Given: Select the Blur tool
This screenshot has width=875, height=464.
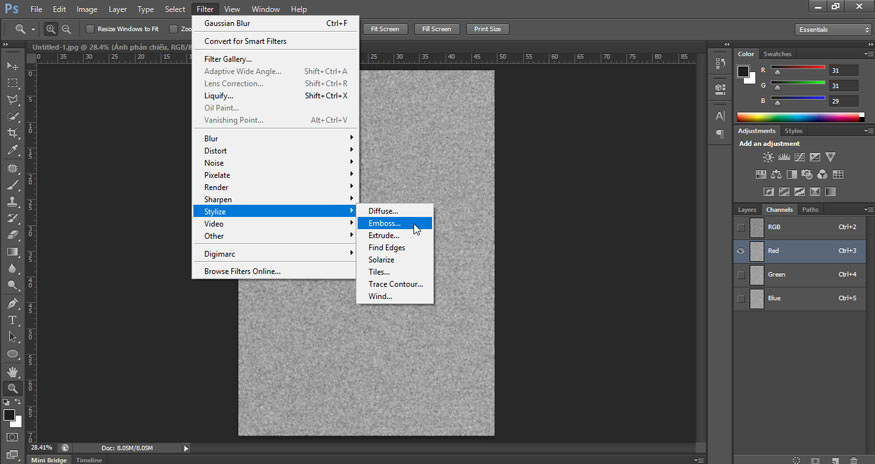Looking at the screenshot, I should (12, 269).
